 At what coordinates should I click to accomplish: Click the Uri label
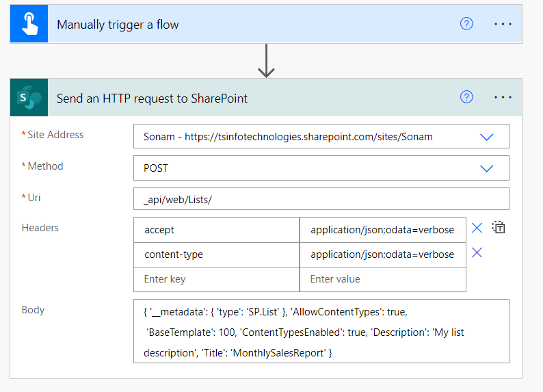pos(34,198)
